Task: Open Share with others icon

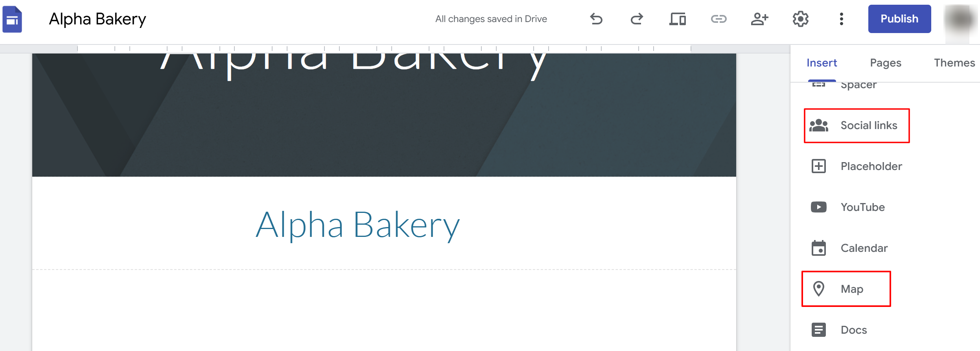Action: [x=759, y=19]
